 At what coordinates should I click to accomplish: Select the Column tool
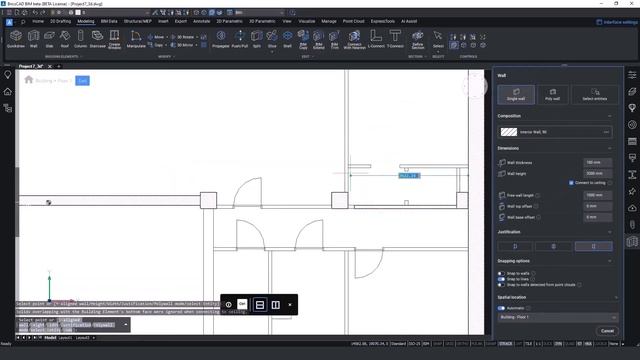[80, 39]
